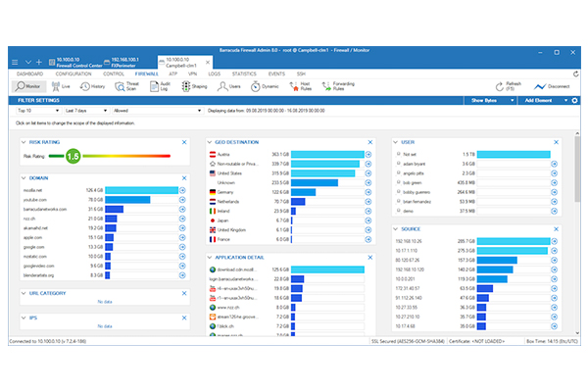Filter by Germany destination arrow icon
This screenshot has height=392, width=588.
[368, 192]
